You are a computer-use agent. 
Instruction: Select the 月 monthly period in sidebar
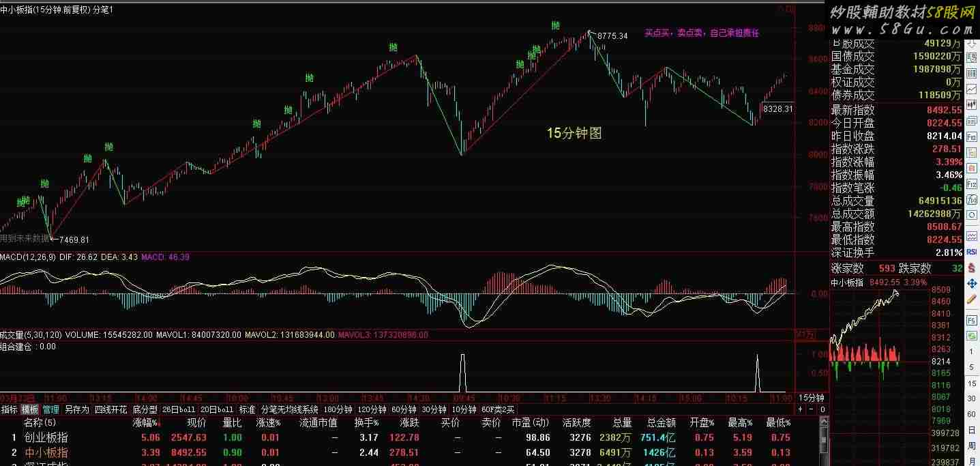coord(972,461)
